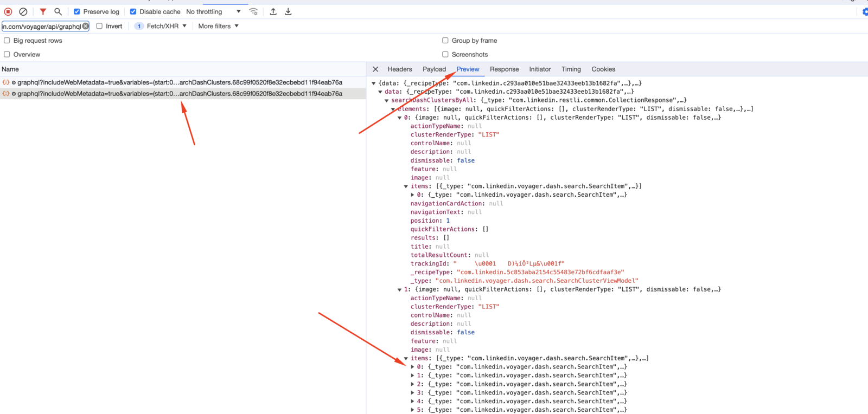Export HAR file download icon
This screenshot has width=868, height=414.
pos(288,11)
